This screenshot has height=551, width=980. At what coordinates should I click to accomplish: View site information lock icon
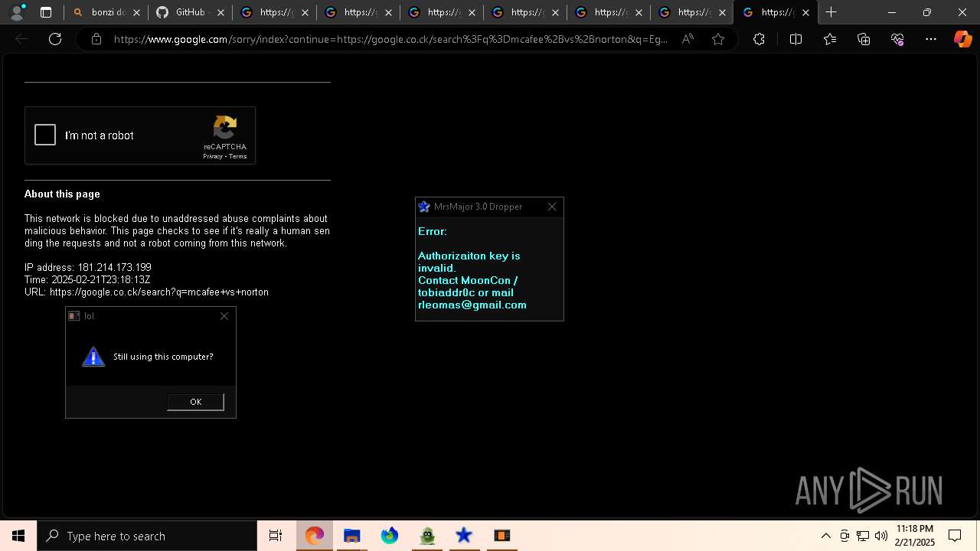96,39
